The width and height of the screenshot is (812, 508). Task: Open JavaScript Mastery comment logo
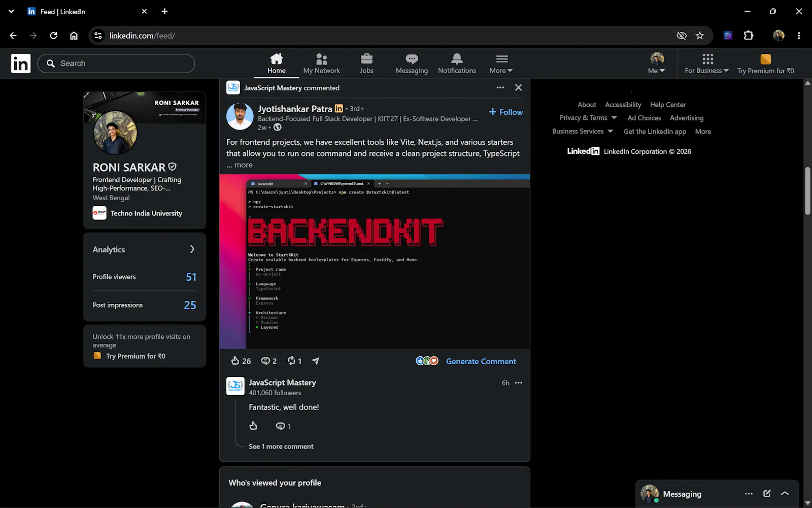(235, 386)
